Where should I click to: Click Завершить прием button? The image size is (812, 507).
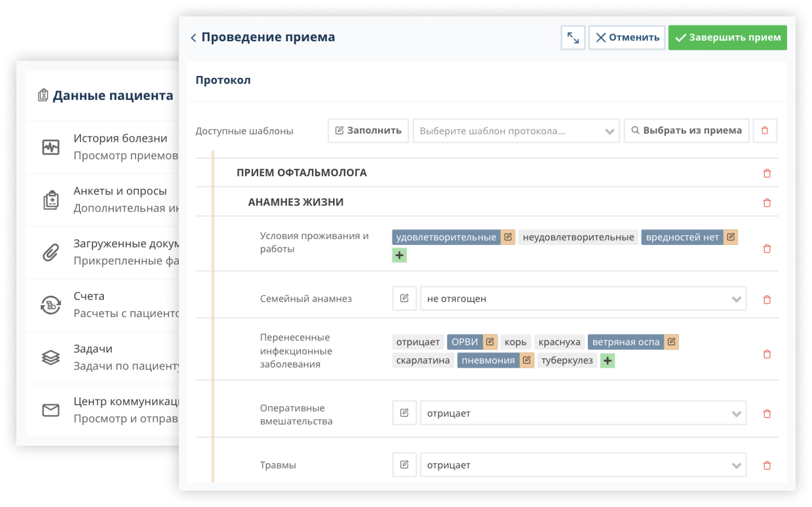pyautogui.click(x=727, y=38)
